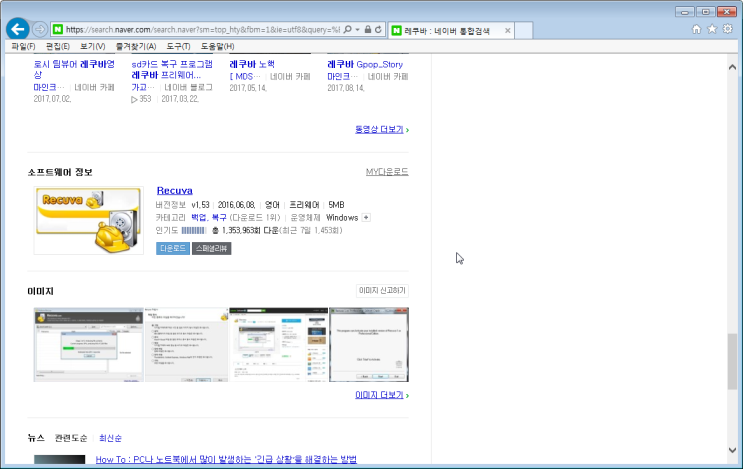743x469 pixels.
Task: Open the 파일(F) menu
Action: tap(23, 46)
